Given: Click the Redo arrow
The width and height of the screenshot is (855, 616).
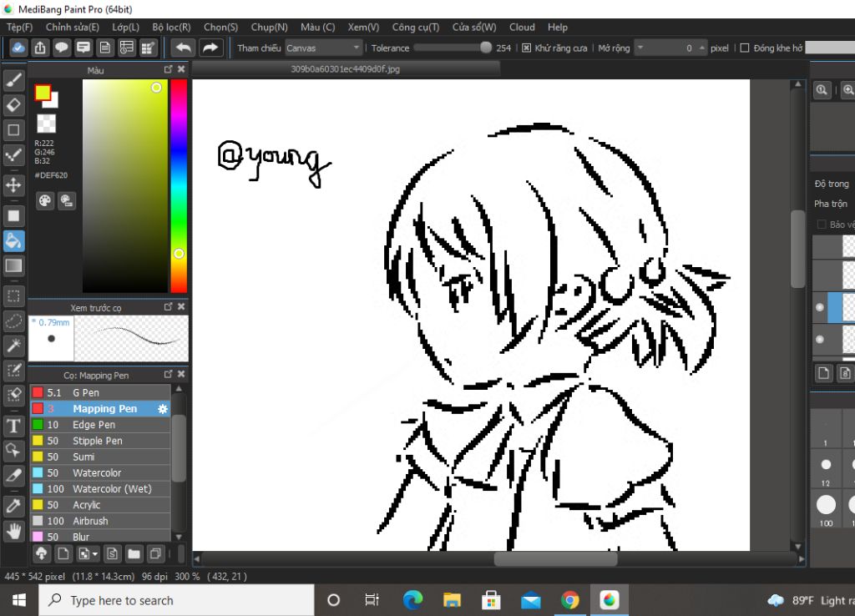Looking at the screenshot, I should (x=210, y=48).
